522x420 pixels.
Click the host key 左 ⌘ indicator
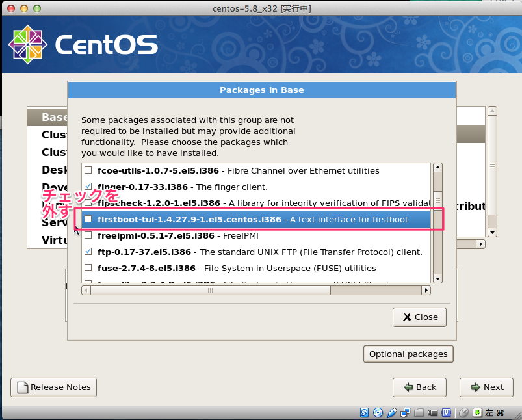494,413
